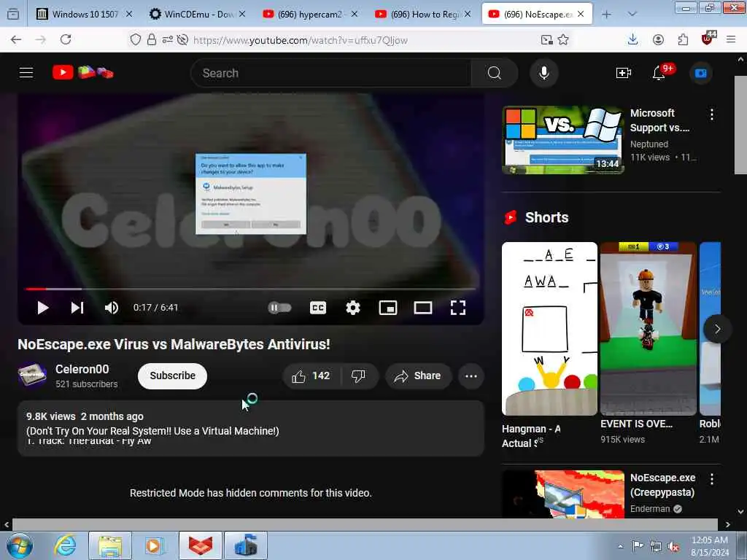Seek on the video progress bar

[251, 289]
